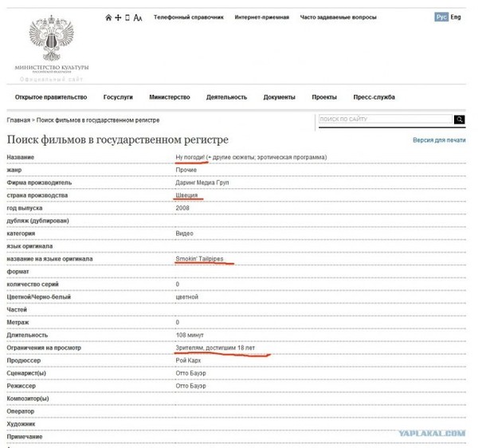Open the Министерство menu item
This screenshot has width=478, height=448.
coord(170,97)
